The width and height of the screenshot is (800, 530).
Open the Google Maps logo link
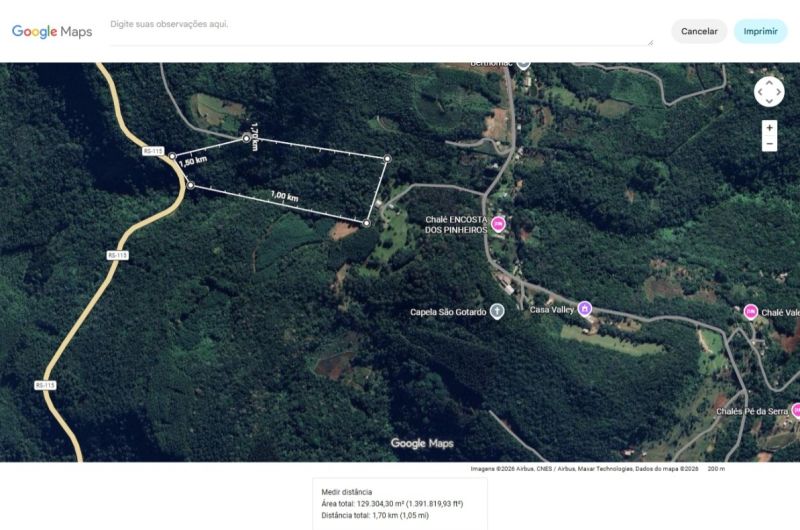pos(52,32)
